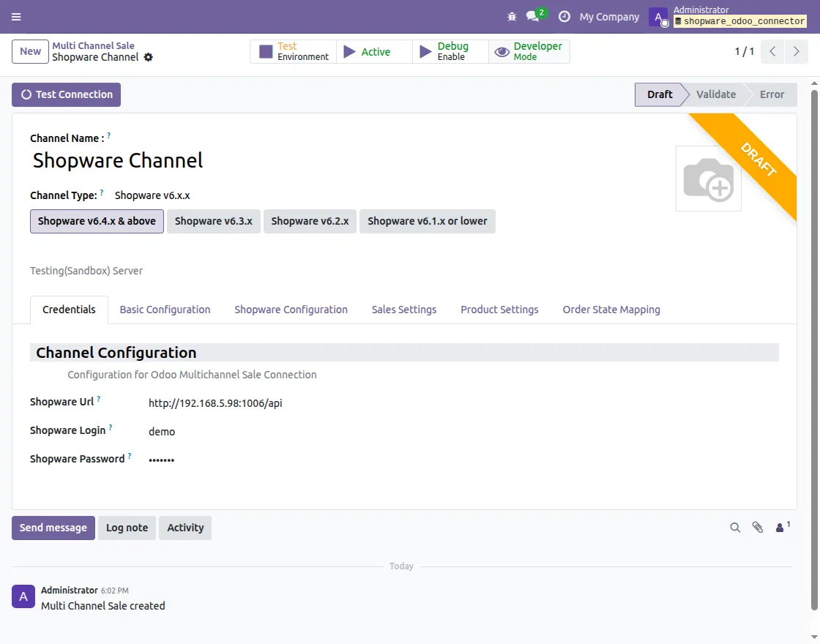
Task: Click Multi Channel Sale created message
Action: pyautogui.click(x=103, y=606)
